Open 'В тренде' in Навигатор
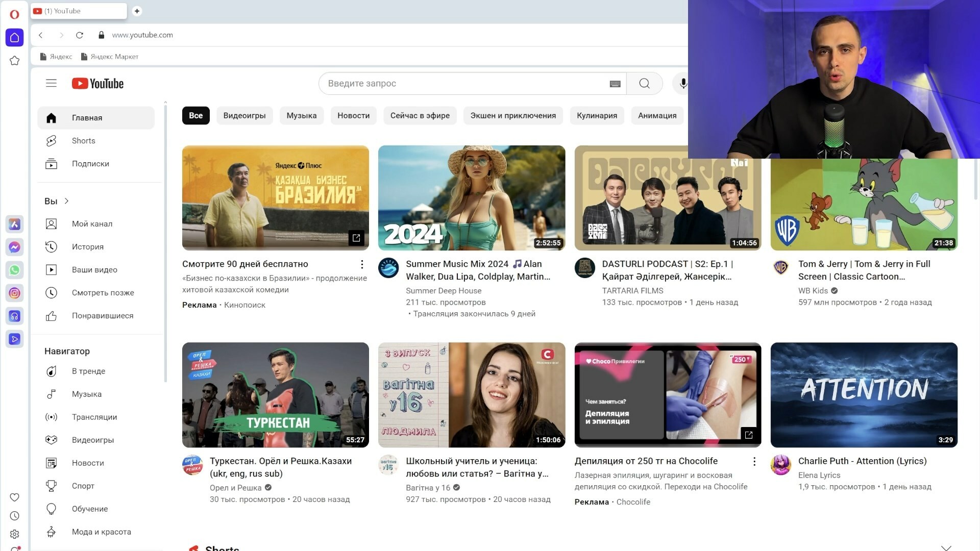Screen dimensions: 980x551 coord(96,371)
